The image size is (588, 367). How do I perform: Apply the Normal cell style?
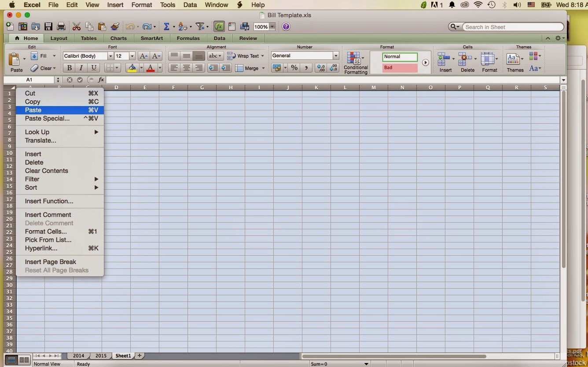coord(400,57)
